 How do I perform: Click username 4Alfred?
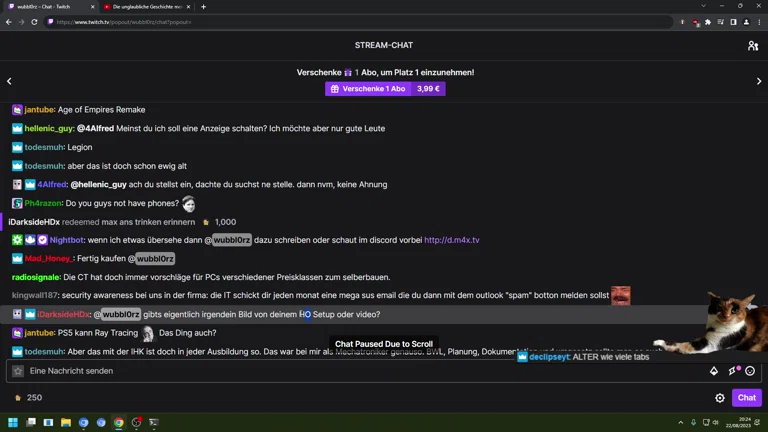(x=51, y=185)
